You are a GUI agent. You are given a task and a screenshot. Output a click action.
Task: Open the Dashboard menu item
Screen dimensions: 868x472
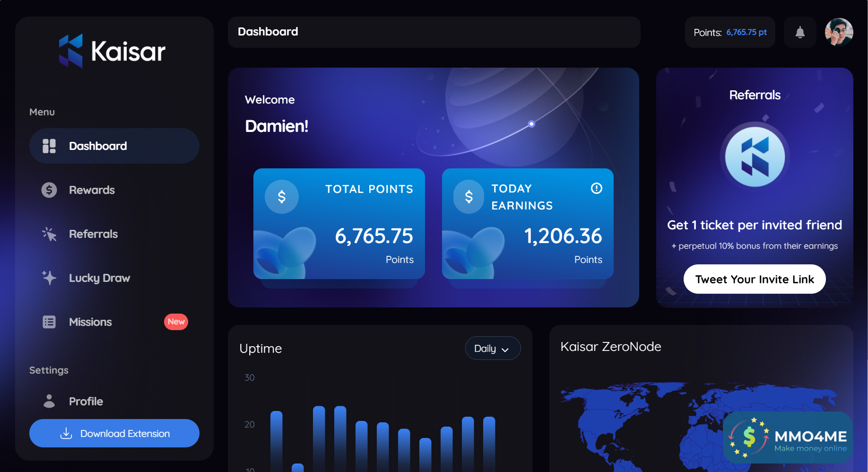(114, 146)
